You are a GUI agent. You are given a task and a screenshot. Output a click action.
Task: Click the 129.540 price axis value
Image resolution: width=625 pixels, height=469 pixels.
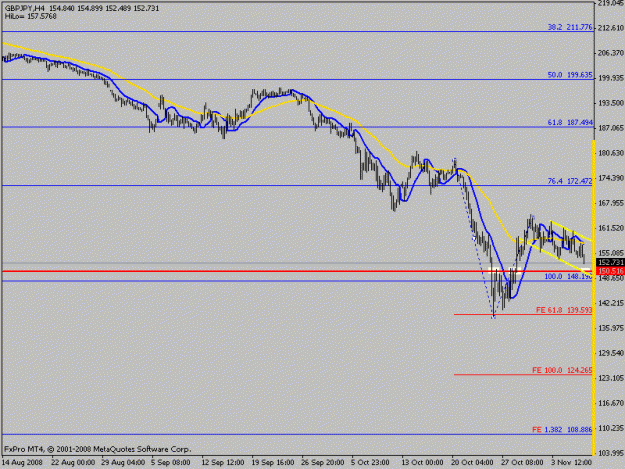(611, 353)
